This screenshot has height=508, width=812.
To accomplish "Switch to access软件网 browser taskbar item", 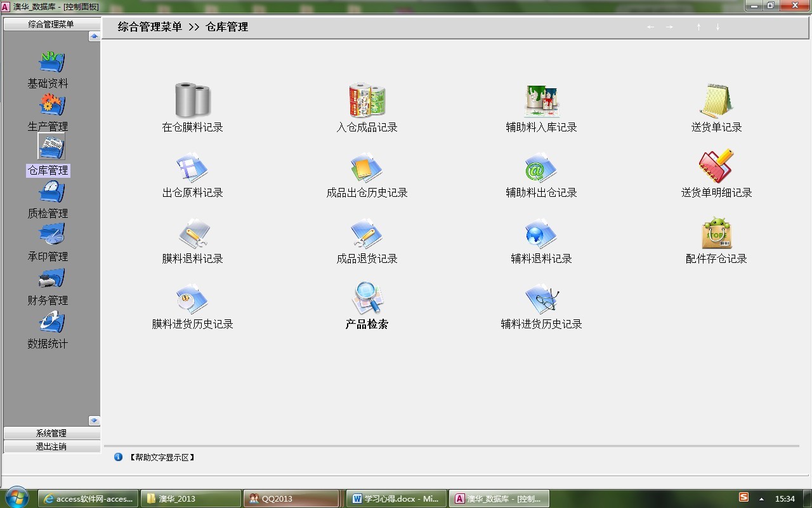I will tap(88, 498).
